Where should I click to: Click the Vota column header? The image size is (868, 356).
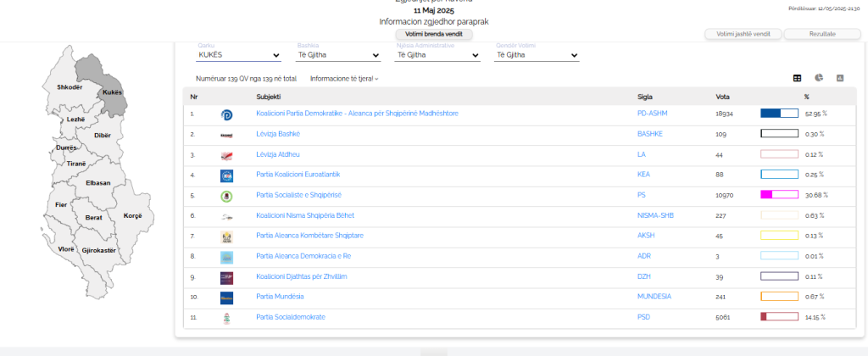722,97
